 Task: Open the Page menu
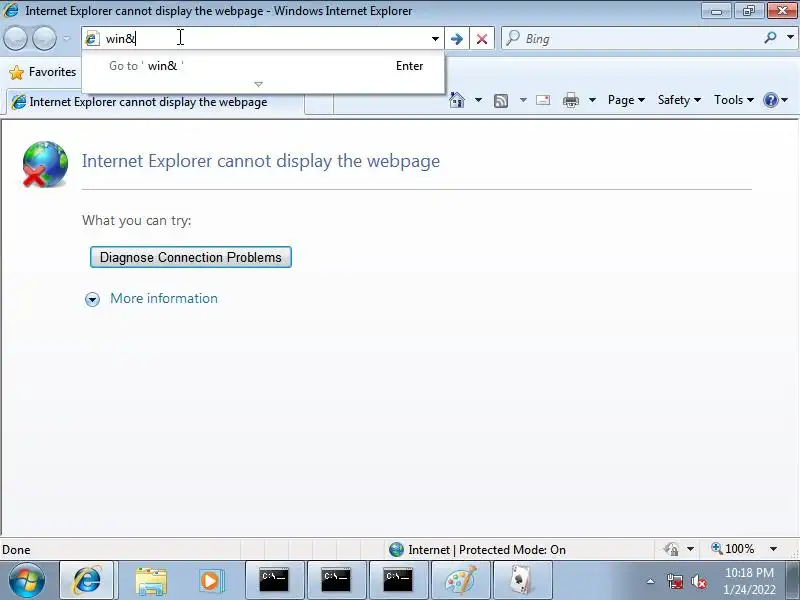tap(626, 100)
